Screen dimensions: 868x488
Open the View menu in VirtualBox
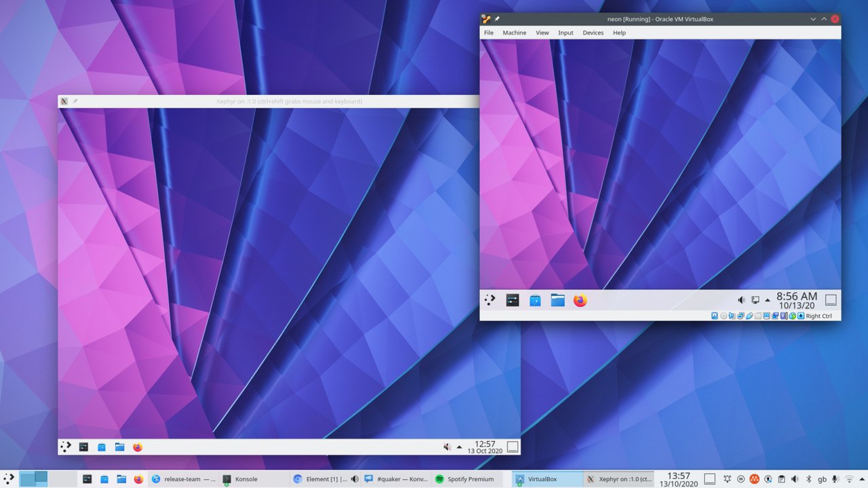pyautogui.click(x=542, y=33)
